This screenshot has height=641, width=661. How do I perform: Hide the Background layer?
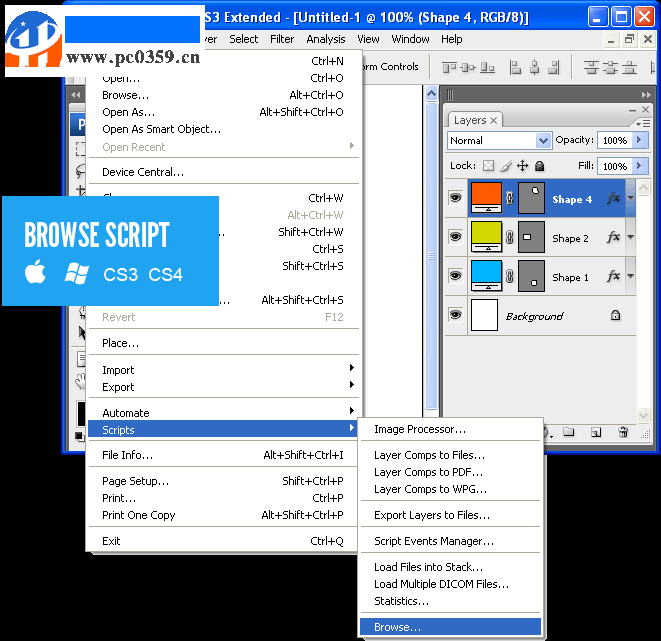click(455, 315)
